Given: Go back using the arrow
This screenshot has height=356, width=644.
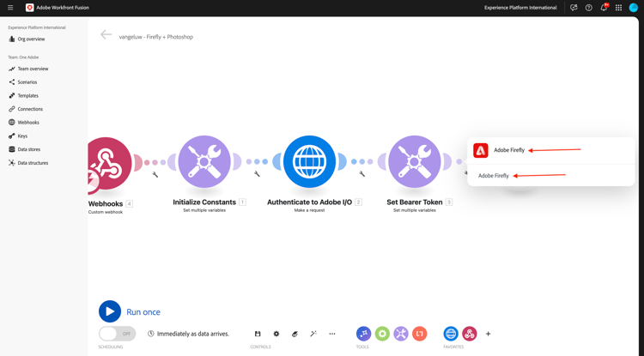Looking at the screenshot, I should point(106,35).
